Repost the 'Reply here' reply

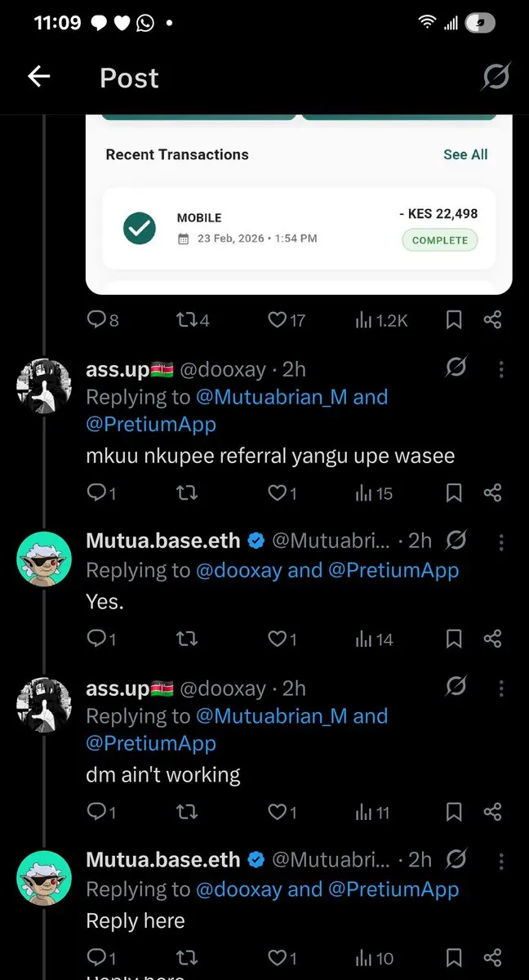[187, 959]
